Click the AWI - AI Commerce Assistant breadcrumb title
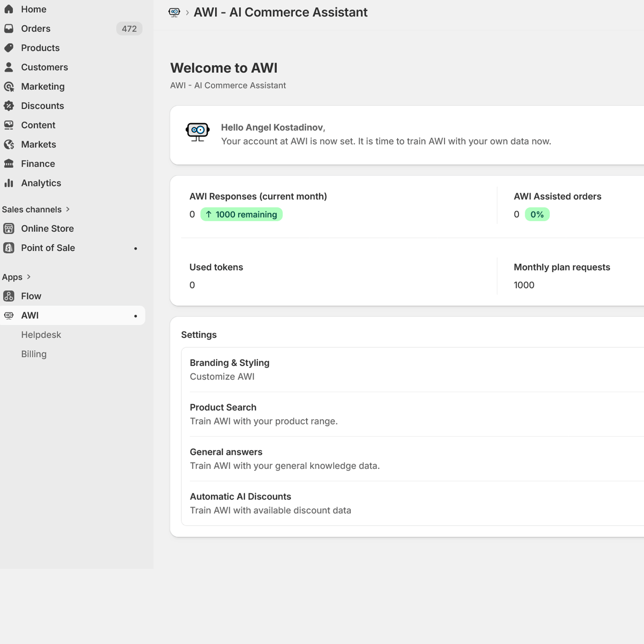Image resolution: width=644 pixels, height=644 pixels. (x=280, y=12)
